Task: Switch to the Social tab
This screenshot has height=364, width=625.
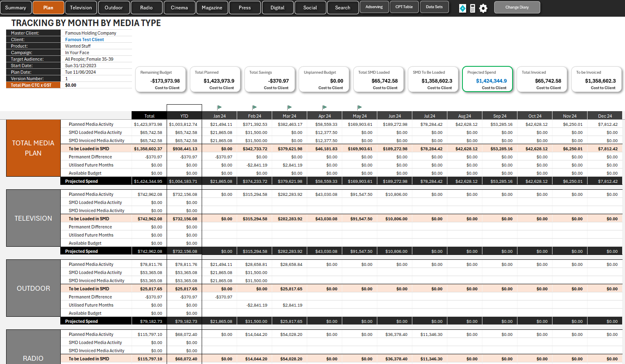Action: point(310,8)
